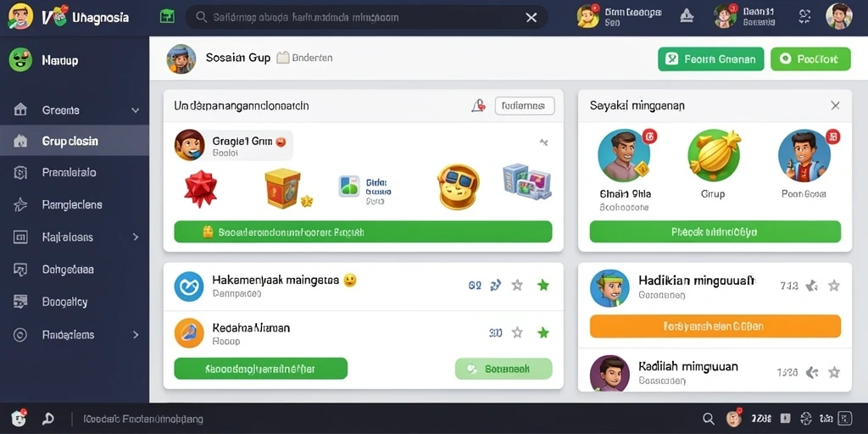Image resolution: width=868 pixels, height=434 pixels.
Task: Click the key-like icon in bottom left bar
Action: [48, 419]
